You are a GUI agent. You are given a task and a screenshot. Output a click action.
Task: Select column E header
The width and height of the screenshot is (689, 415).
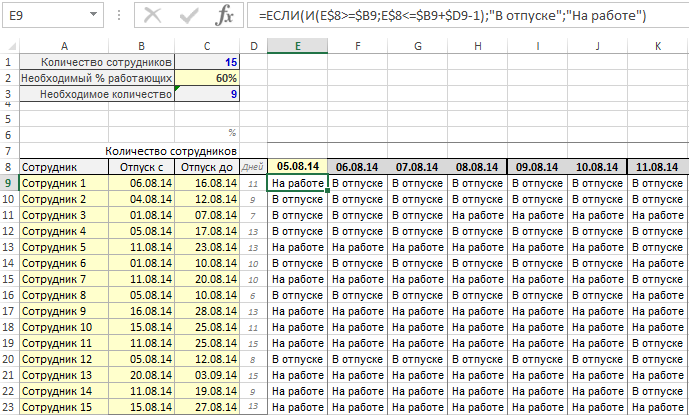pos(298,46)
